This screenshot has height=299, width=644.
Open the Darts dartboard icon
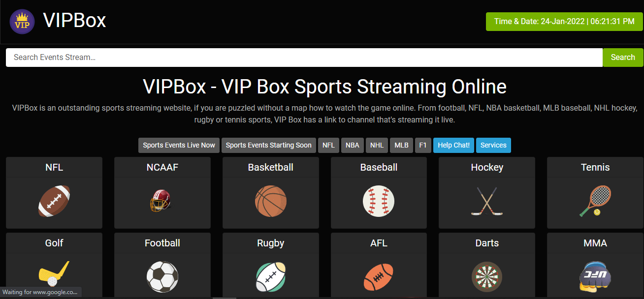tap(487, 277)
